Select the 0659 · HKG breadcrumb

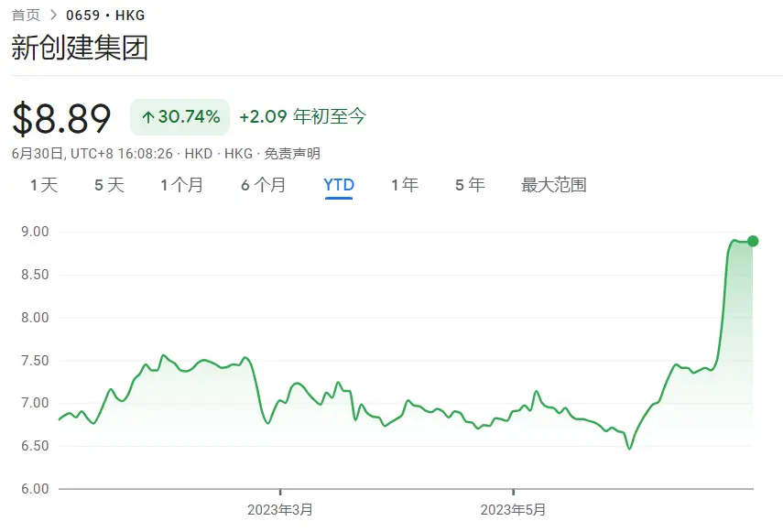click(105, 16)
